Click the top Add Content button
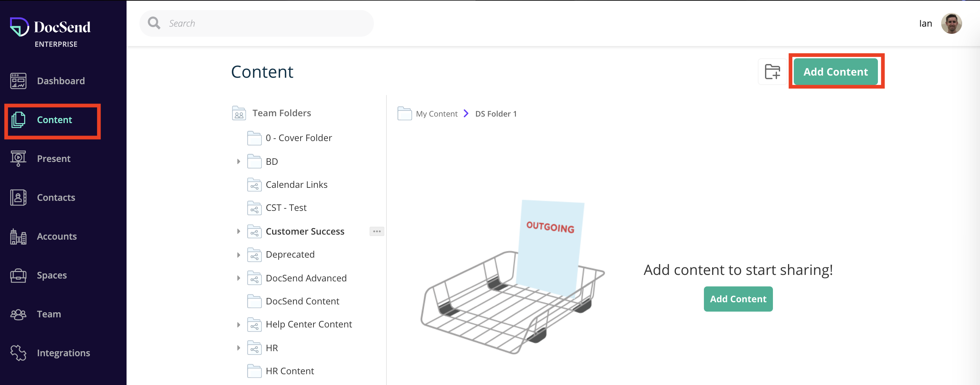The height and width of the screenshot is (385, 980). (835, 72)
